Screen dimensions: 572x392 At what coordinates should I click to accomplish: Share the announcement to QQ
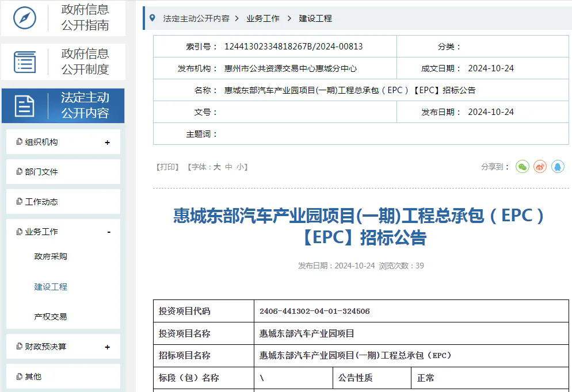tap(558, 167)
